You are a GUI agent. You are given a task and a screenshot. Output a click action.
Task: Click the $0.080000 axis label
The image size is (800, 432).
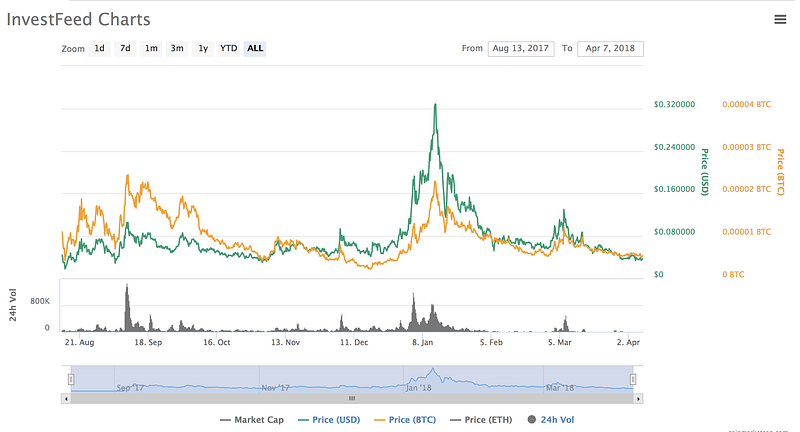pyautogui.click(x=674, y=232)
